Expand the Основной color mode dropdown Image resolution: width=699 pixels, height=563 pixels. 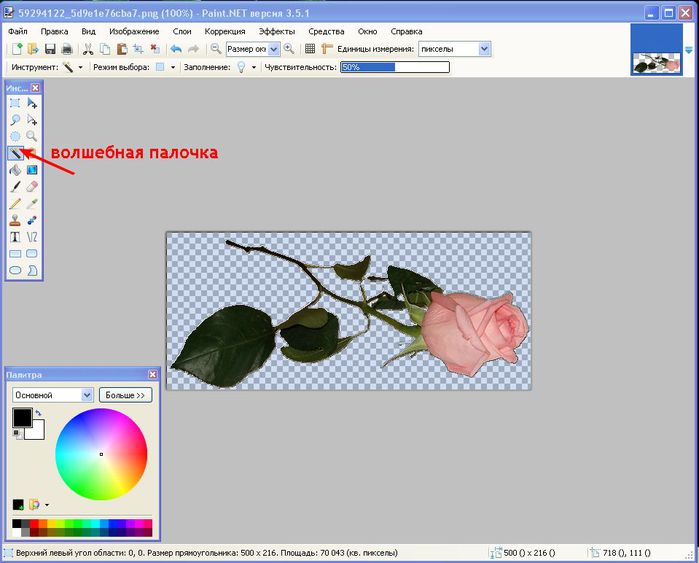click(x=87, y=395)
